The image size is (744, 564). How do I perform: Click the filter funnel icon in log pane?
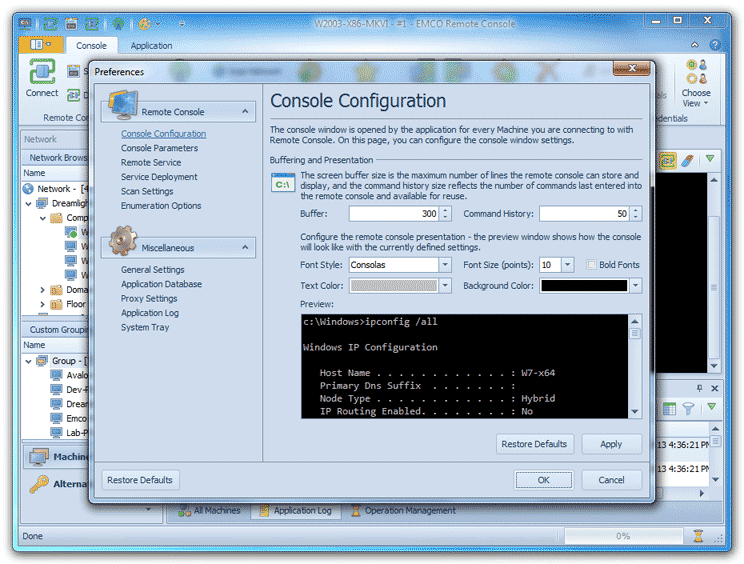pos(688,408)
